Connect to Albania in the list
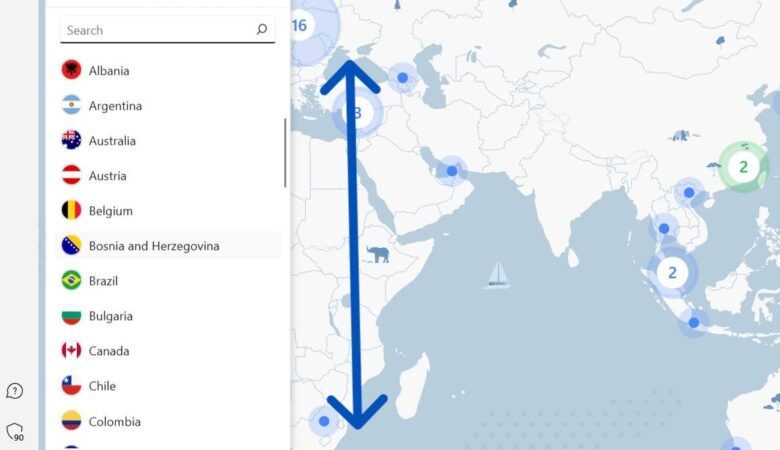 click(x=168, y=70)
